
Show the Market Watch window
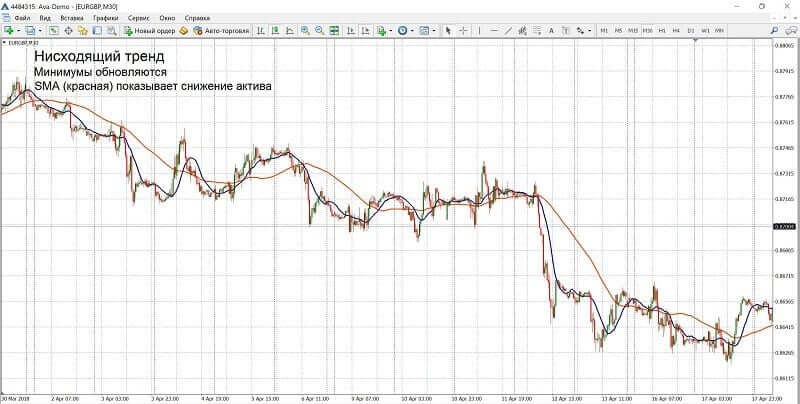[x=54, y=31]
